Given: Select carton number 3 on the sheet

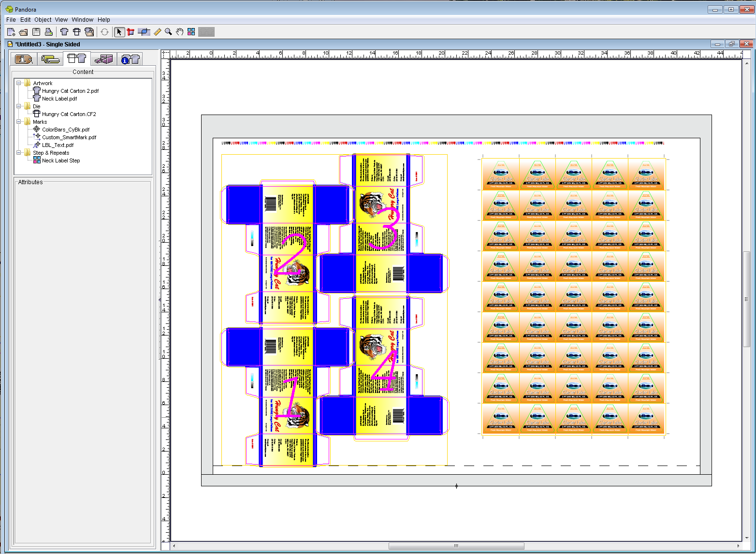Looking at the screenshot, I should pos(382,225).
